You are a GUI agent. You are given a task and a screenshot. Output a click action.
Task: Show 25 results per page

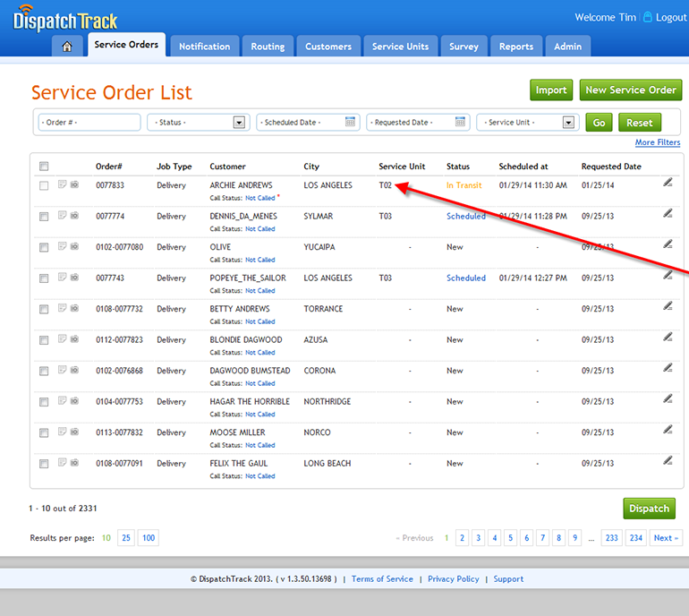click(126, 538)
